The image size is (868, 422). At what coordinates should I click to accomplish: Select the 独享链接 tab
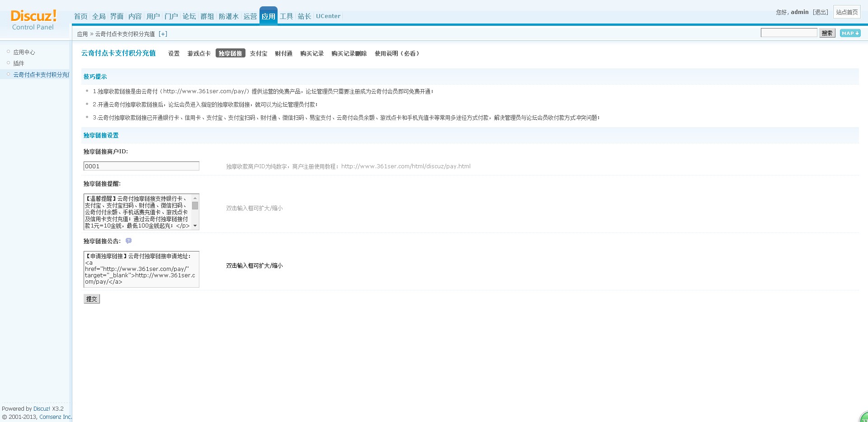pyautogui.click(x=231, y=53)
